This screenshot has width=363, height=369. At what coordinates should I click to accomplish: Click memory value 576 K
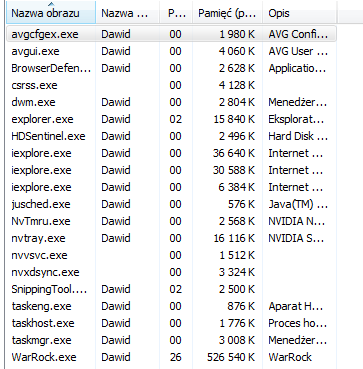[x=242, y=204]
